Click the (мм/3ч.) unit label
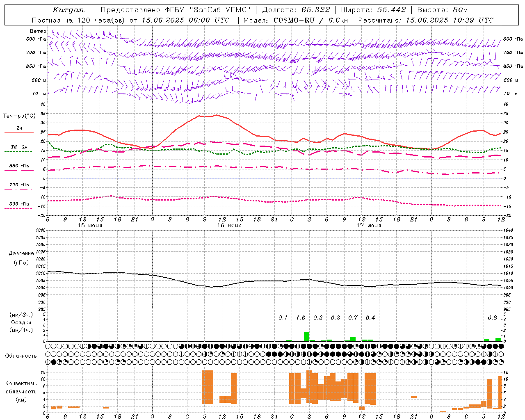 21,315
